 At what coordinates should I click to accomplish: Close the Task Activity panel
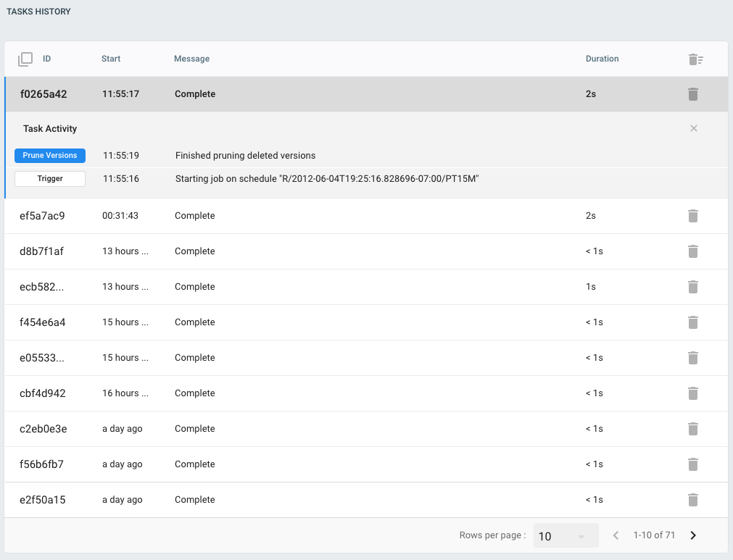pos(694,128)
